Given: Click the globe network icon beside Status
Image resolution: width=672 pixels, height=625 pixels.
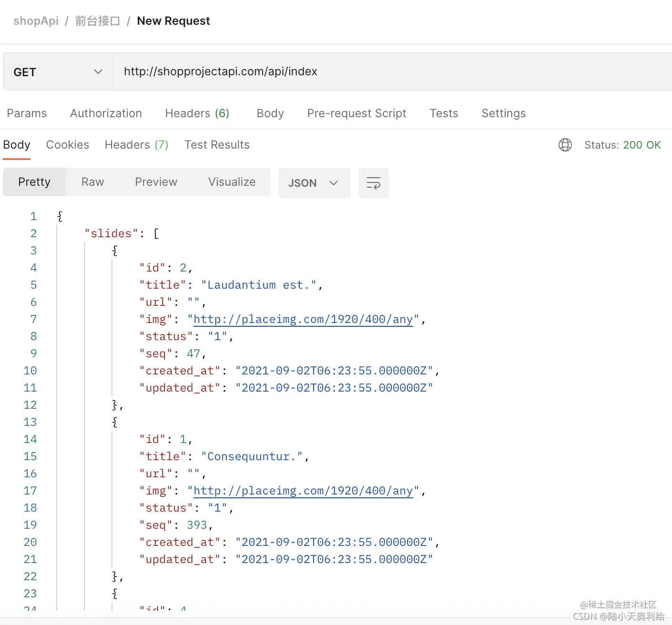Looking at the screenshot, I should 565,145.
